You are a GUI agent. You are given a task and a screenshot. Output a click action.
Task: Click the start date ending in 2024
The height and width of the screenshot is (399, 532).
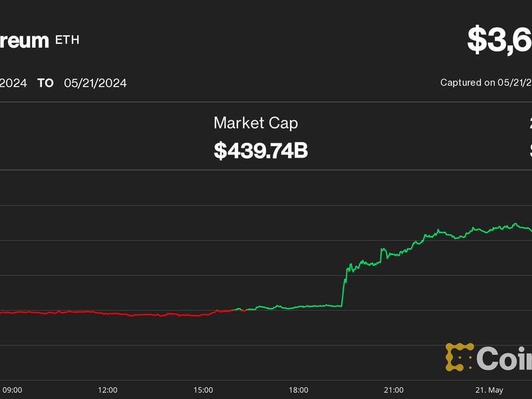tap(13, 83)
